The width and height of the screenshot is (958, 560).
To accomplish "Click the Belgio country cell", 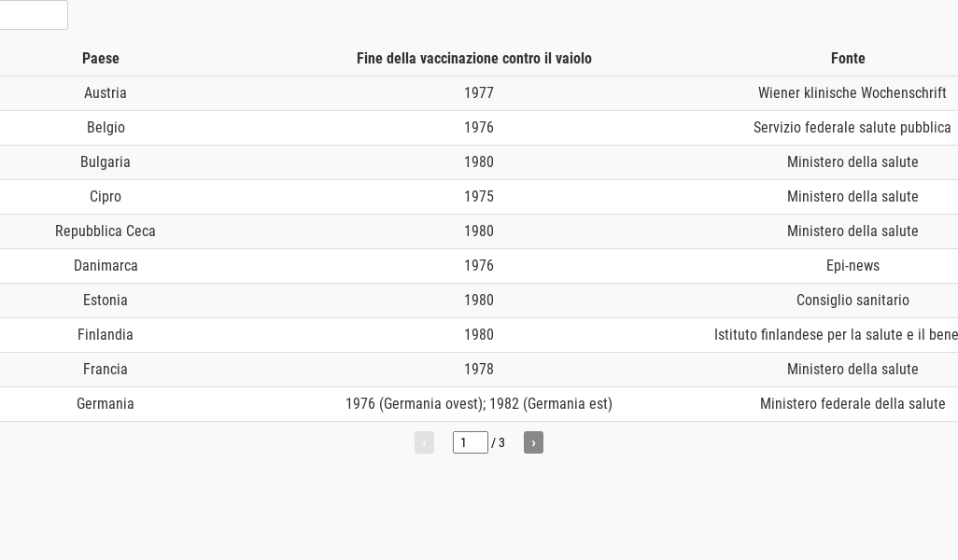I will click(106, 128).
